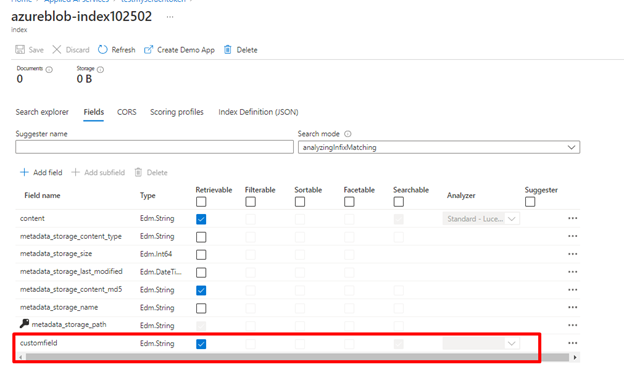Screen dimensions: 624x375
Task: Click the plus icon for Add subfield
Action: click(75, 172)
